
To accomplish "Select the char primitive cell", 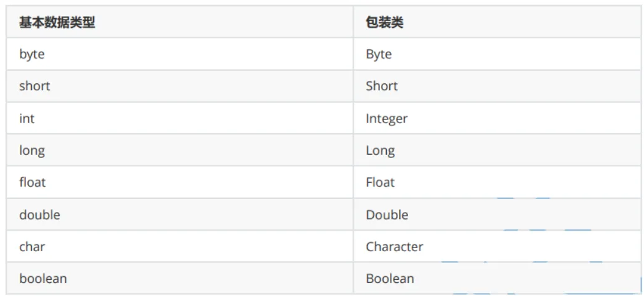I will coord(32,246).
